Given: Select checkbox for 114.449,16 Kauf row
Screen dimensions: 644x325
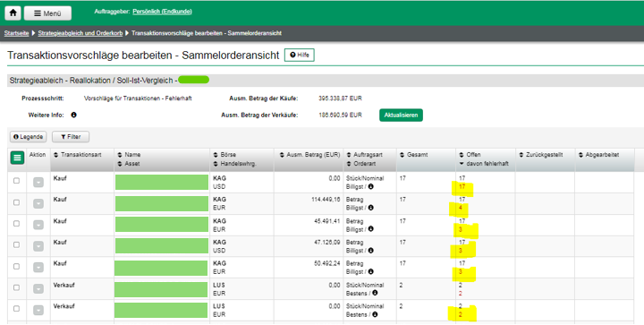Looking at the screenshot, I should click(16, 202).
